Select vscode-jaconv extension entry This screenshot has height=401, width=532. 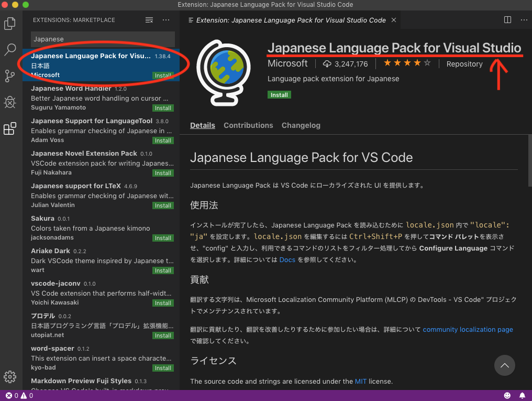coord(101,292)
